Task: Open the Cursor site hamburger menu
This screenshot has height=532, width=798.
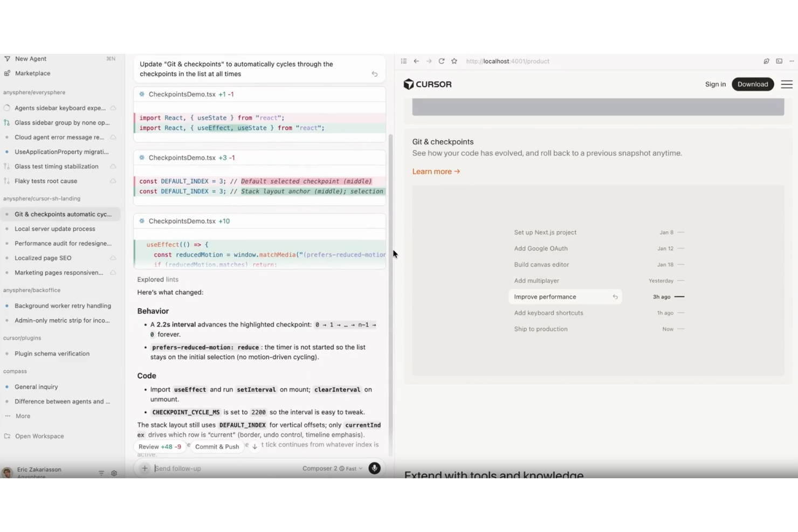Action: point(787,84)
